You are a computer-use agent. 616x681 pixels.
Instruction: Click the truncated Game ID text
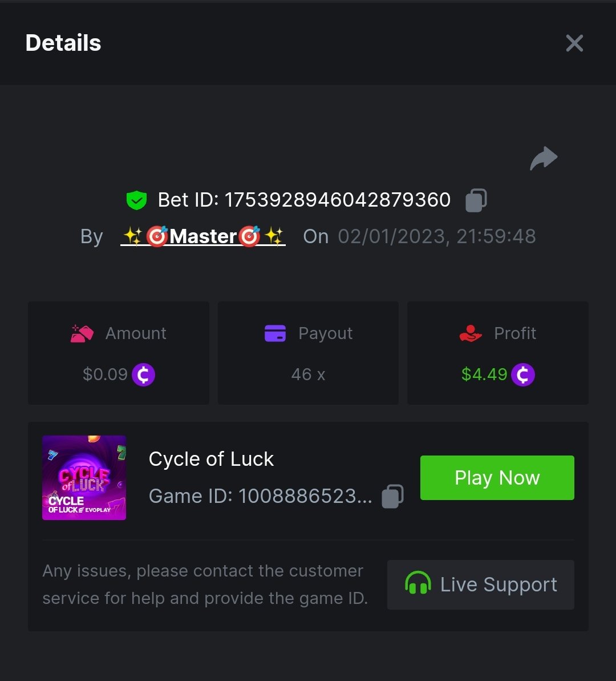[x=260, y=496]
